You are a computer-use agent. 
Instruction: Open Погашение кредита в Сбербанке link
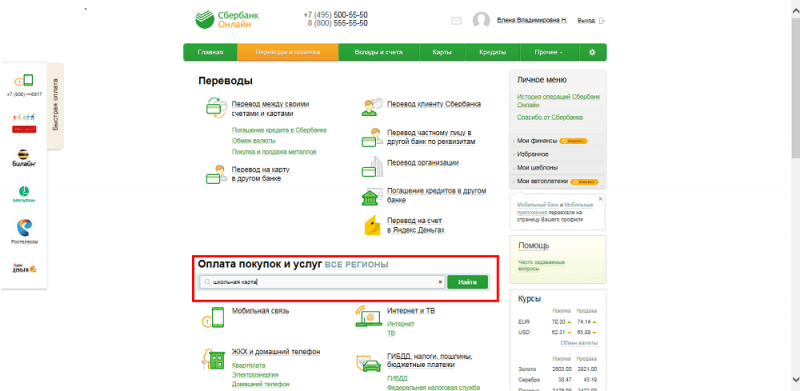279,130
